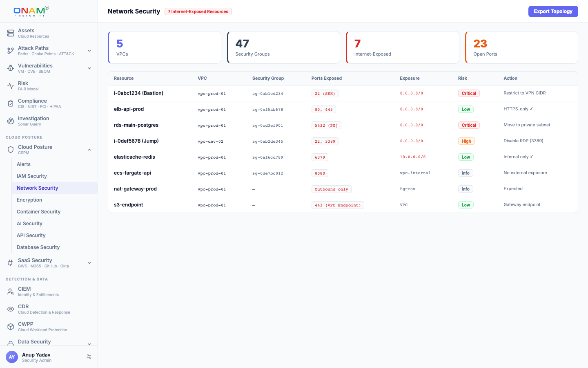Open AI Security page
Image resolution: width=588 pixels, height=368 pixels.
[x=55, y=224]
